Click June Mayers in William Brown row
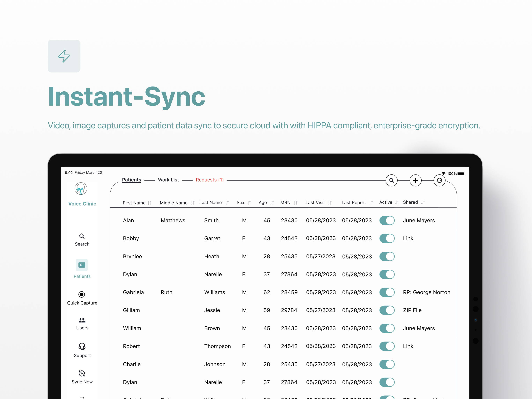This screenshot has height=399, width=532. click(419, 328)
